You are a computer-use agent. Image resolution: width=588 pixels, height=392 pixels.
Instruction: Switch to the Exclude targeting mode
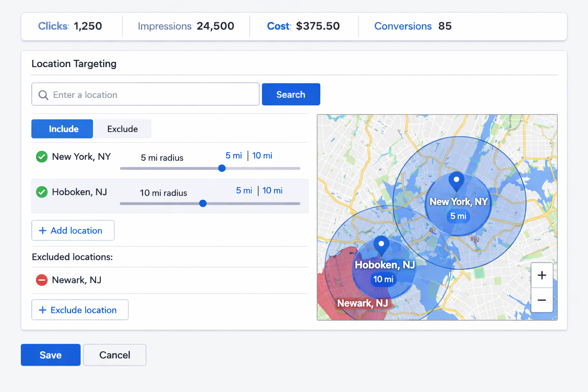click(122, 129)
